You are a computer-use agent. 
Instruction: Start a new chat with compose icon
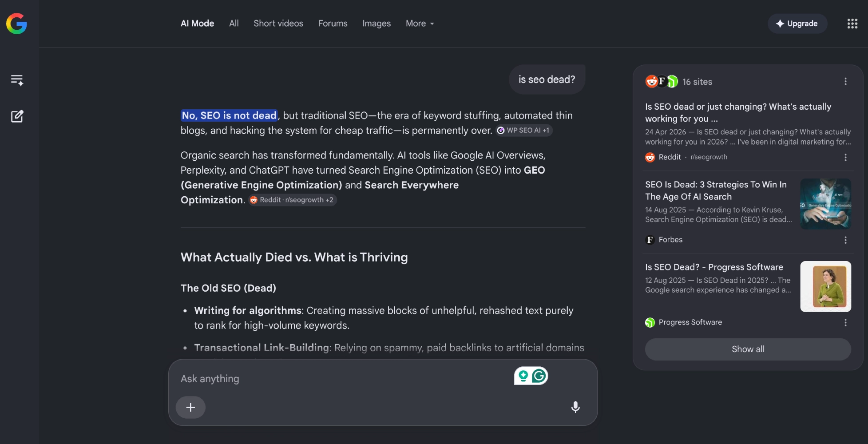17,116
